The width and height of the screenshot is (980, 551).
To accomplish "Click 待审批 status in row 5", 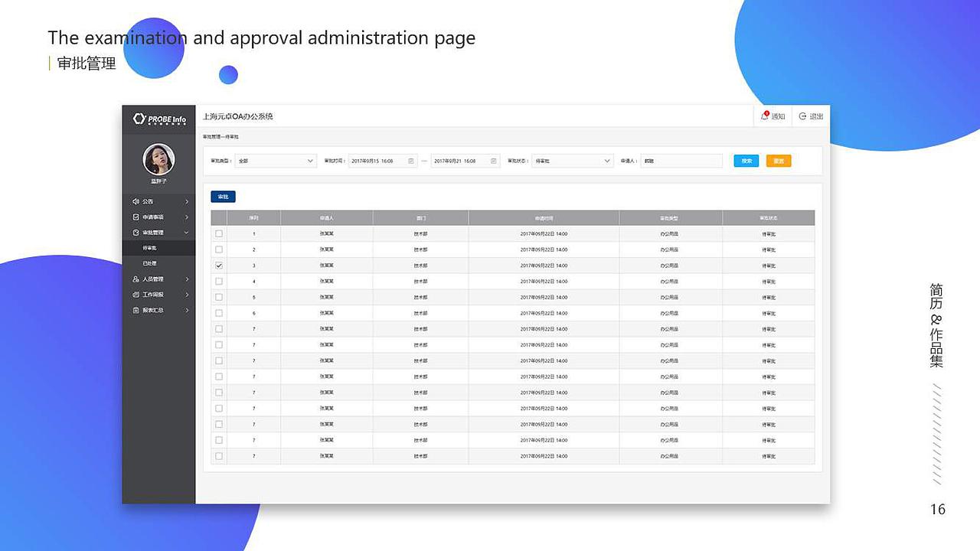I will click(769, 297).
